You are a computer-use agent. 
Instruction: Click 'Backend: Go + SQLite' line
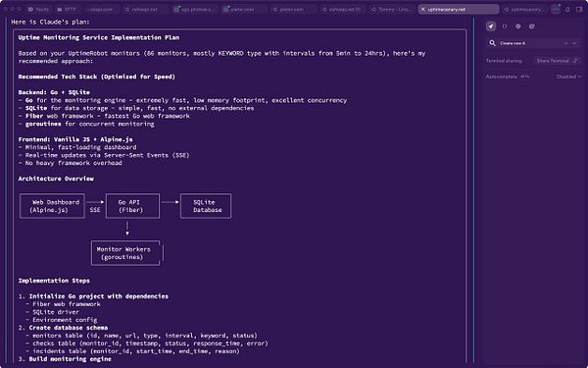[54, 92]
